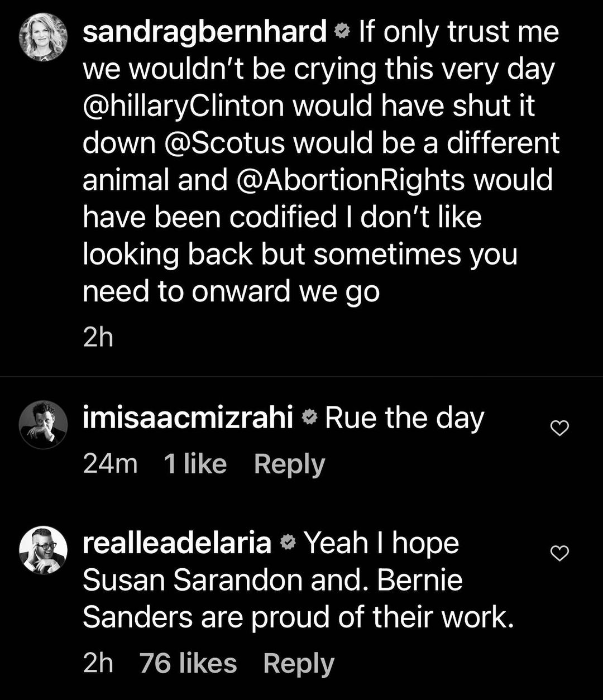The width and height of the screenshot is (603, 700).
Task: View who liked: "1 like"
Action: (x=195, y=464)
